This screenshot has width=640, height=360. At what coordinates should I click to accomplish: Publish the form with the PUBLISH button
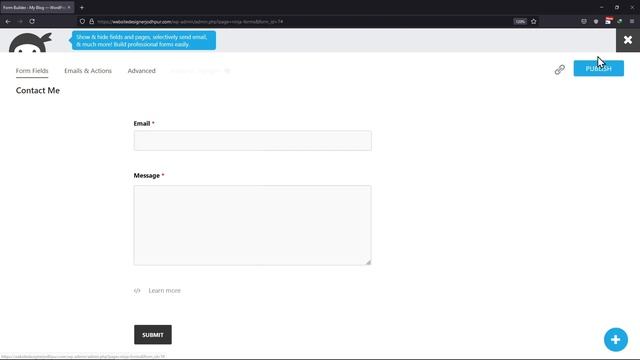point(598,68)
